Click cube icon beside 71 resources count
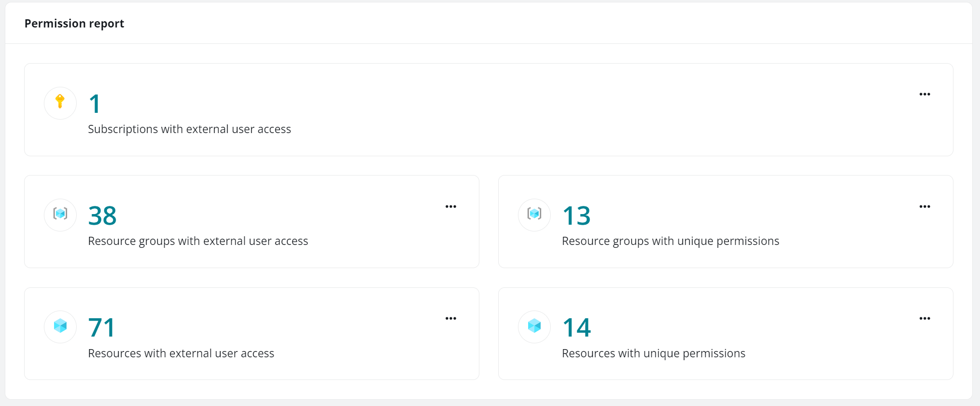 tap(60, 326)
